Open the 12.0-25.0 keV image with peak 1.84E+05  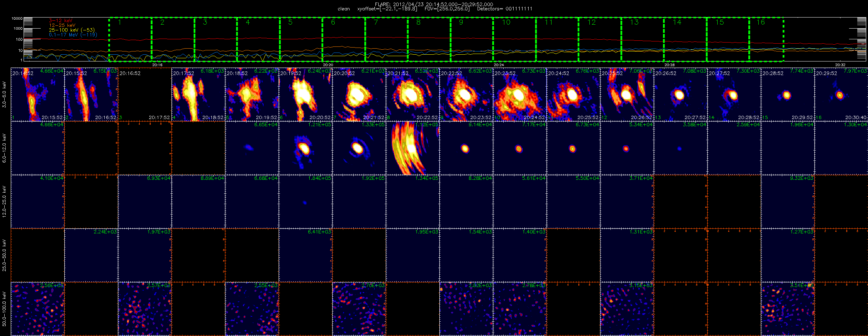[x=305, y=202]
